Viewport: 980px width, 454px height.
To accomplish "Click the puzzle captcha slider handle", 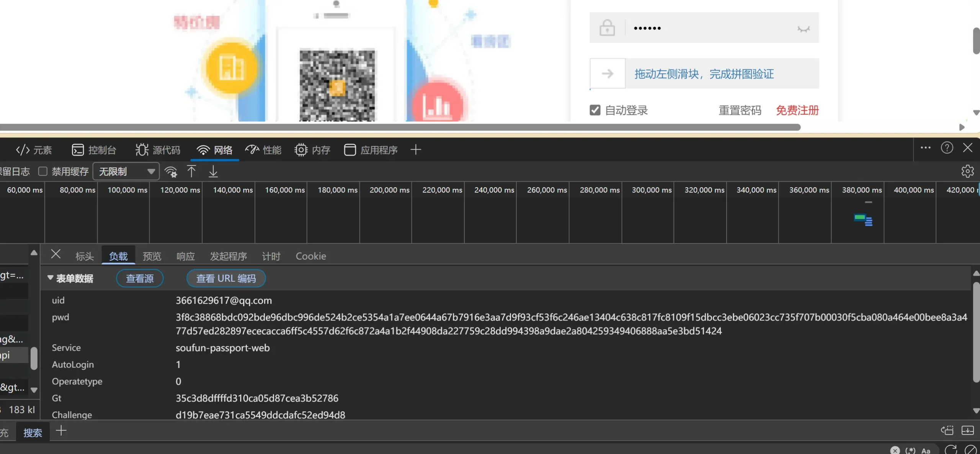I will (x=607, y=73).
